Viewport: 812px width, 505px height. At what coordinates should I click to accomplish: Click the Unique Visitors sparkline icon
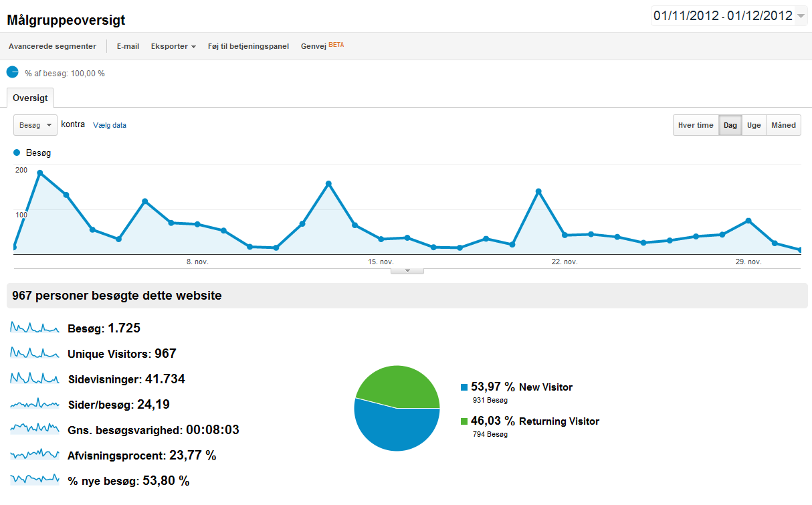point(35,353)
